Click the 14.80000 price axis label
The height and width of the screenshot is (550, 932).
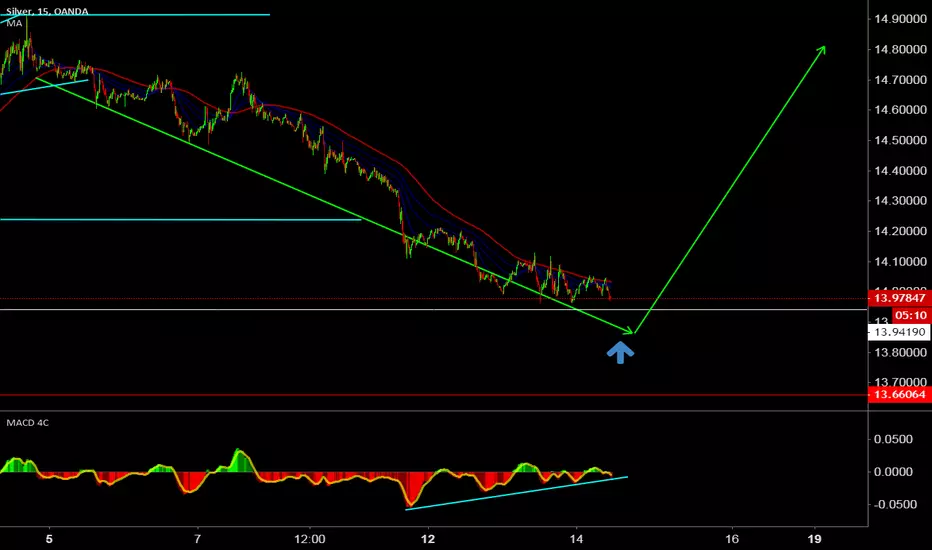[900, 49]
